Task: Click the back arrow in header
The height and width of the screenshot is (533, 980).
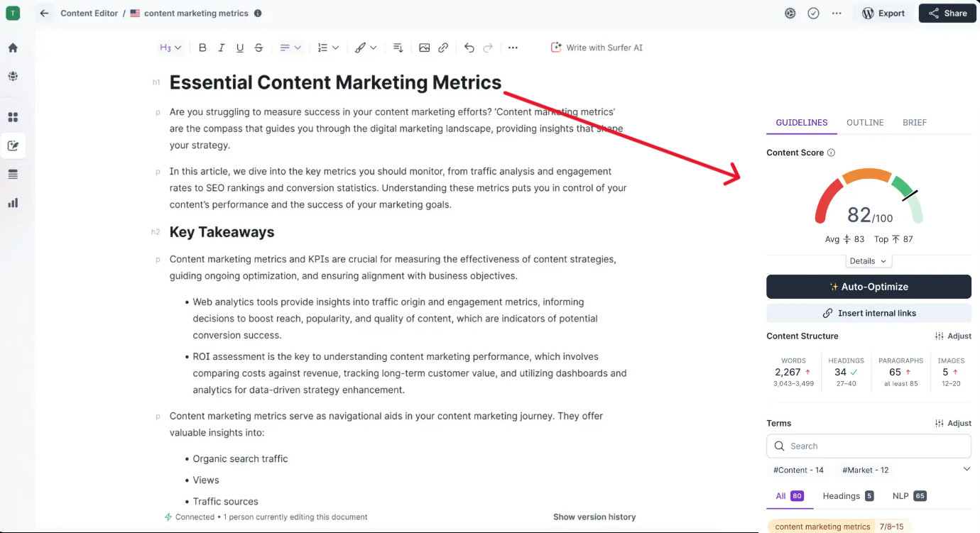Action: [x=44, y=13]
